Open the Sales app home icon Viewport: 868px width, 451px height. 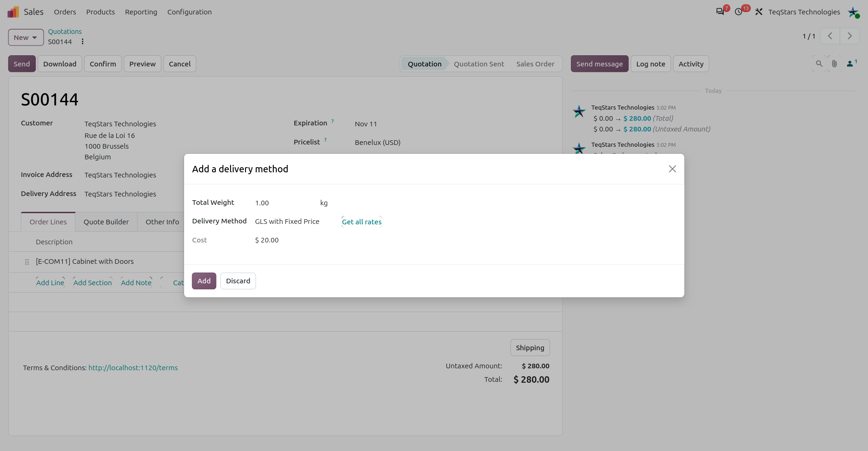13,12
